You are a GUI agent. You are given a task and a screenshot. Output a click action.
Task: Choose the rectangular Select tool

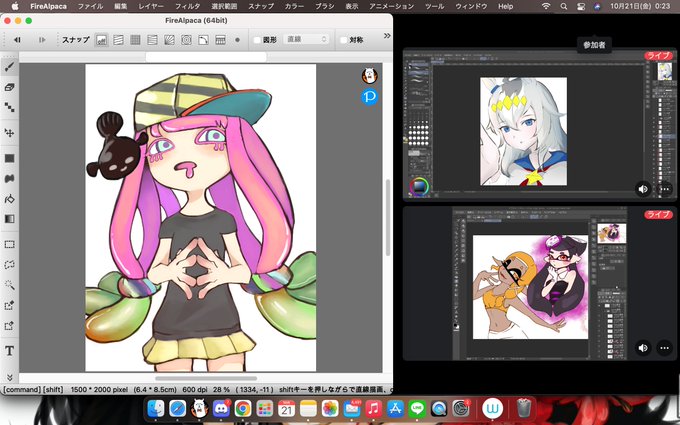(10, 245)
